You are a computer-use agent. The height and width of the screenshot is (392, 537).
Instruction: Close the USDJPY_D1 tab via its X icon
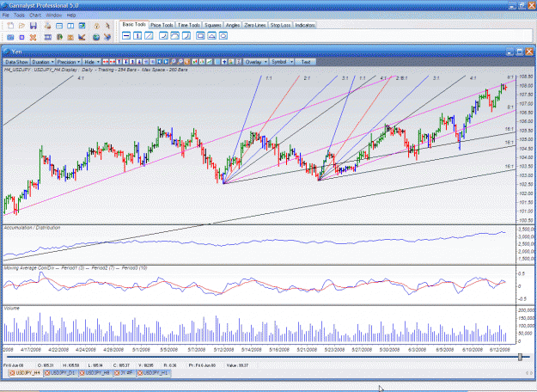click(x=47, y=373)
